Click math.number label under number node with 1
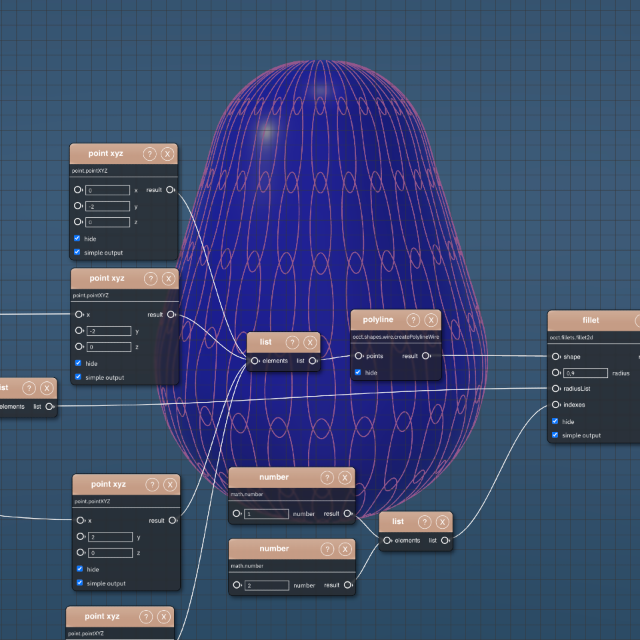 coord(247,494)
